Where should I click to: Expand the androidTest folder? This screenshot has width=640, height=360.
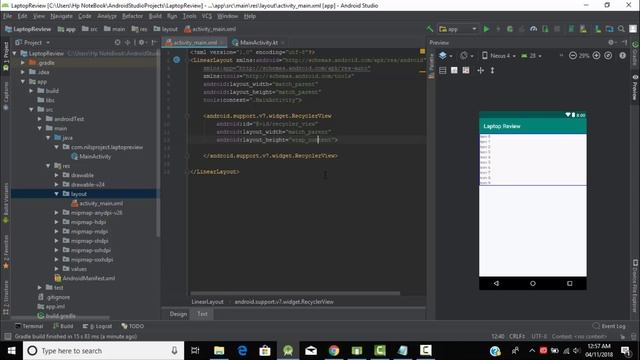tap(40, 119)
